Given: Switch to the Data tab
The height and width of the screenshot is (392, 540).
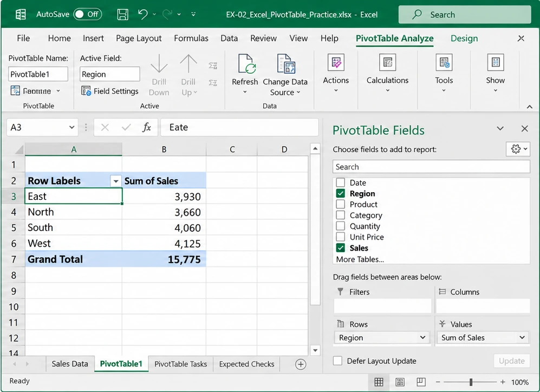Looking at the screenshot, I should 229,38.
